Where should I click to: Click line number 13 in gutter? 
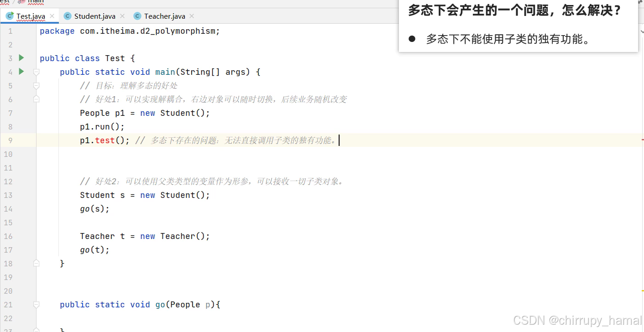pos(8,195)
